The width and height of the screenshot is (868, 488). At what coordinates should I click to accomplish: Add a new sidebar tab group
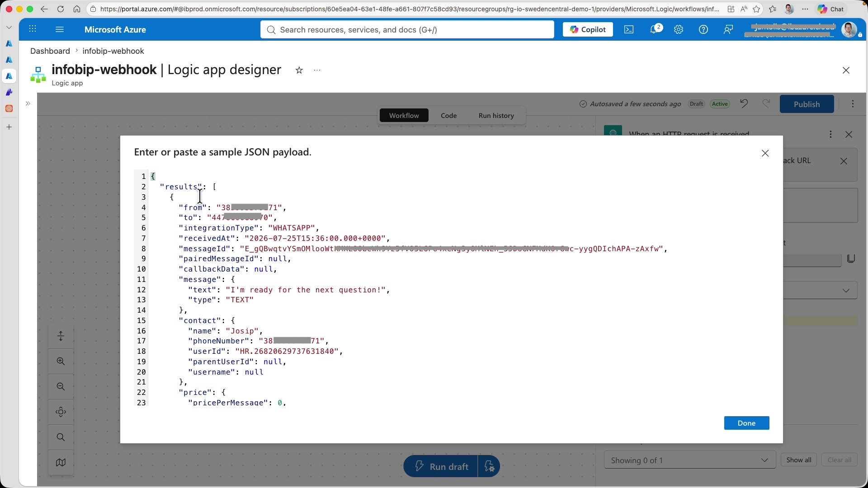(9, 127)
